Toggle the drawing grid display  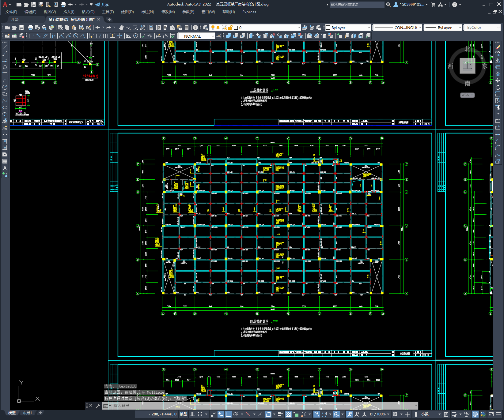[192, 414]
